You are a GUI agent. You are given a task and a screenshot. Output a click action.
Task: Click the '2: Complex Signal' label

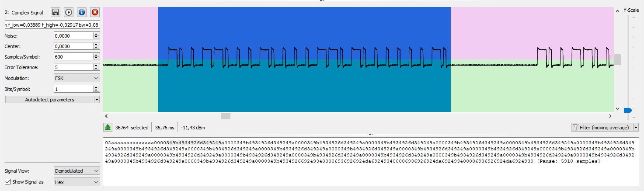(x=24, y=13)
